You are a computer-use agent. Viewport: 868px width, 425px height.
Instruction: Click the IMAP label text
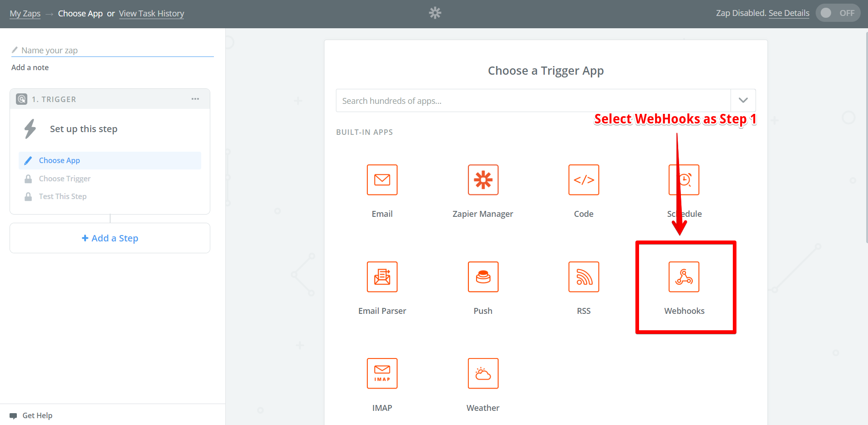coord(382,408)
